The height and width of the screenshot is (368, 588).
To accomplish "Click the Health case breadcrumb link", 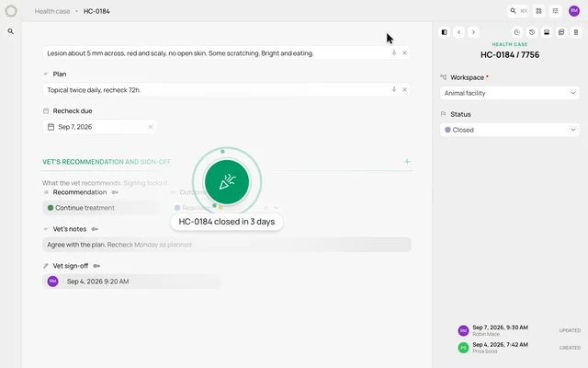I will tap(52, 11).
